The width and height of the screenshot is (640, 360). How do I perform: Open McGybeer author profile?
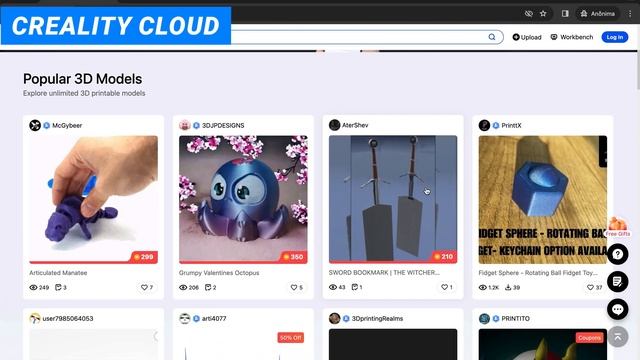[x=67, y=125]
